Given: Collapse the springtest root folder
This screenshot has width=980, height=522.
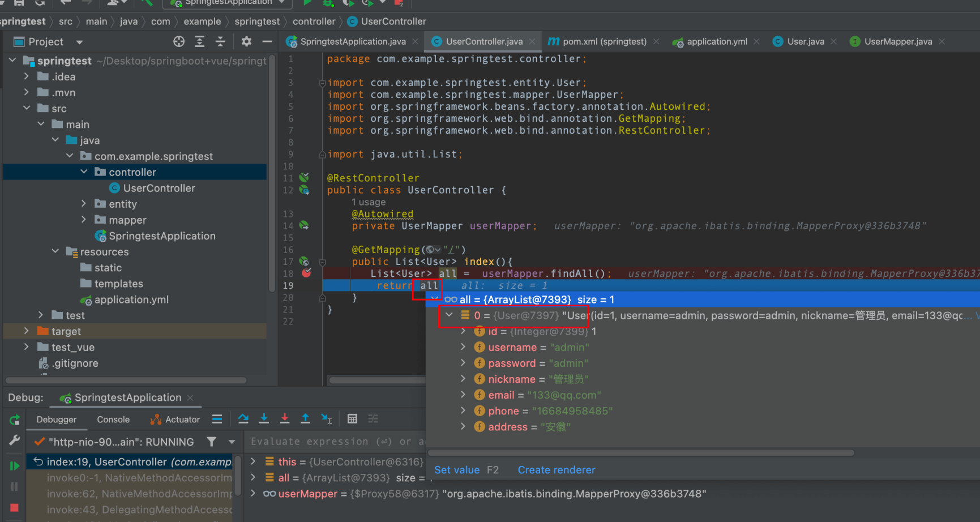Looking at the screenshot, I should point(12,60).
